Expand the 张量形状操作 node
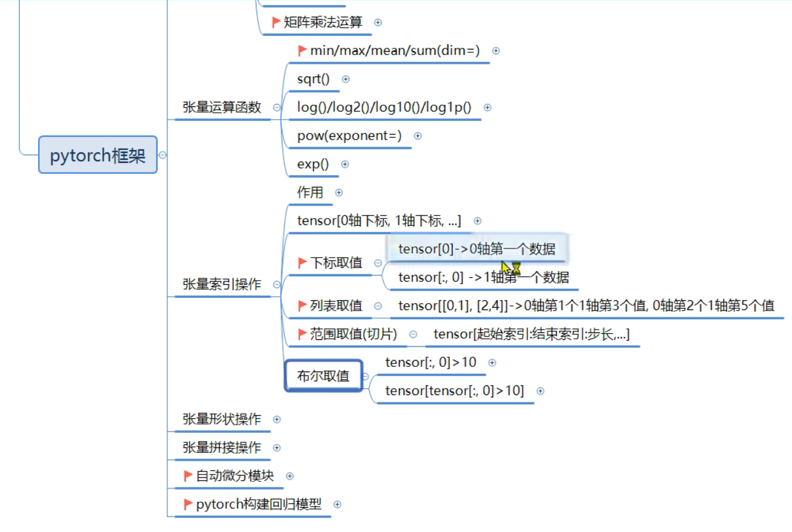This screenshot has width=792, height=532. (x=277, y=419)
